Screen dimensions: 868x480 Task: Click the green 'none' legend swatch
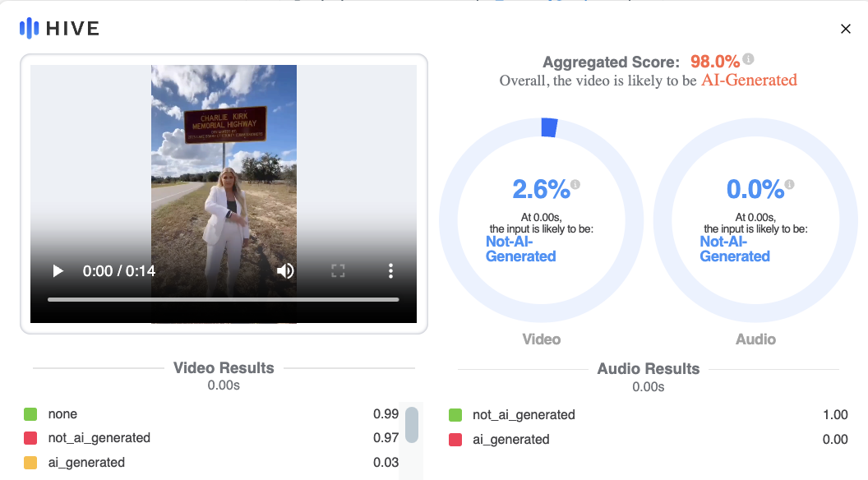[x=30, y=414]
